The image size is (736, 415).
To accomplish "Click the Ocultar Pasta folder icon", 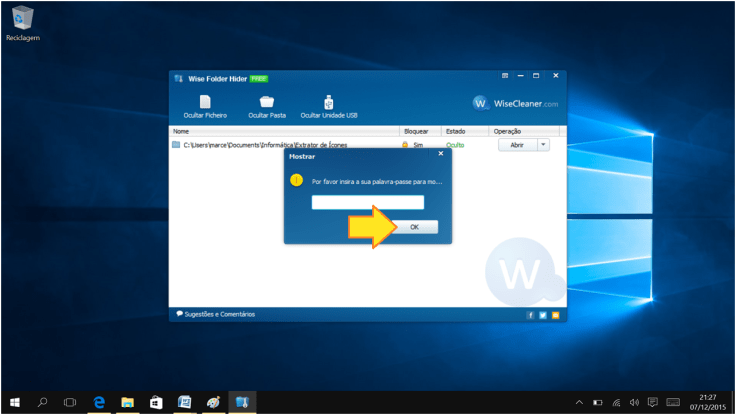I will pos(267,102).
